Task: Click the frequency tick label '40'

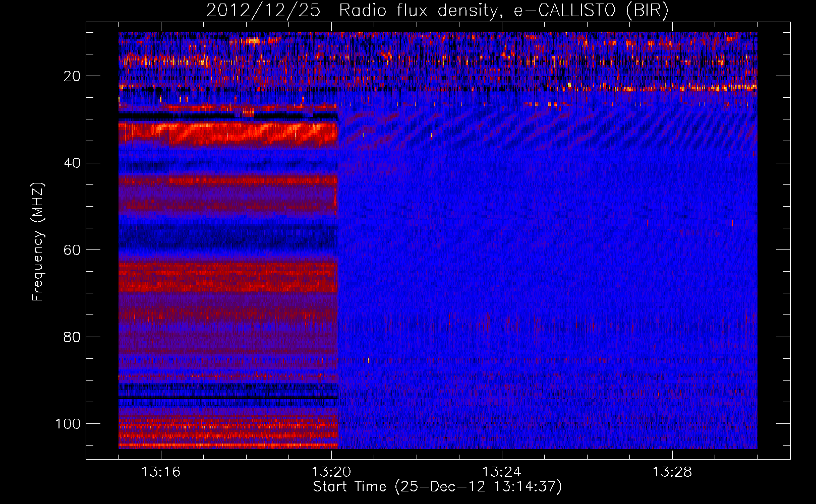Action: (x=72, y=163)
